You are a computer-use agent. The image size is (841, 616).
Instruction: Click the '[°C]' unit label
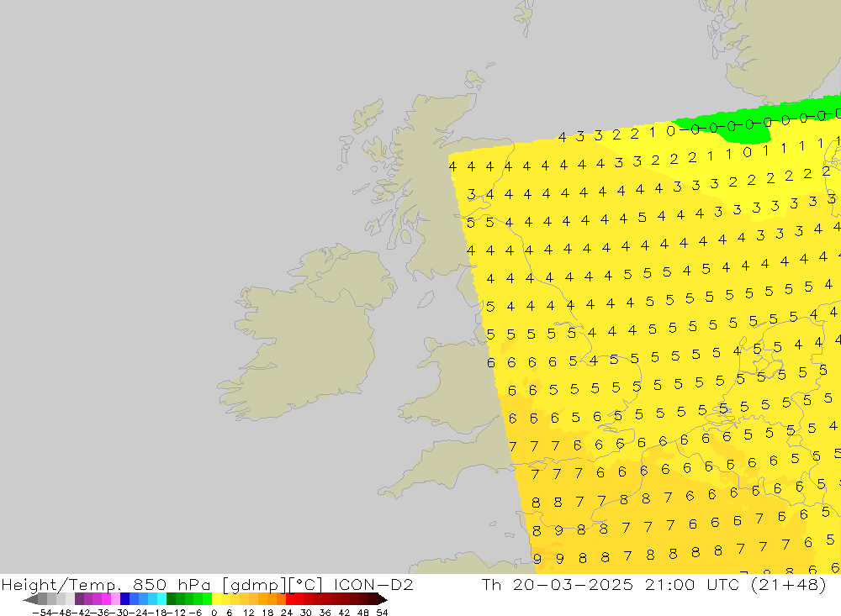click(305, 585)
